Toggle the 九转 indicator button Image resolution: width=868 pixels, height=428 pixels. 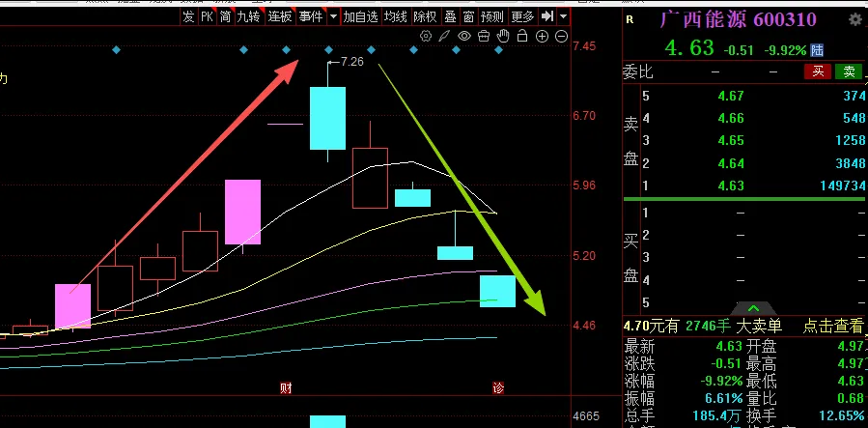[248, 16]
